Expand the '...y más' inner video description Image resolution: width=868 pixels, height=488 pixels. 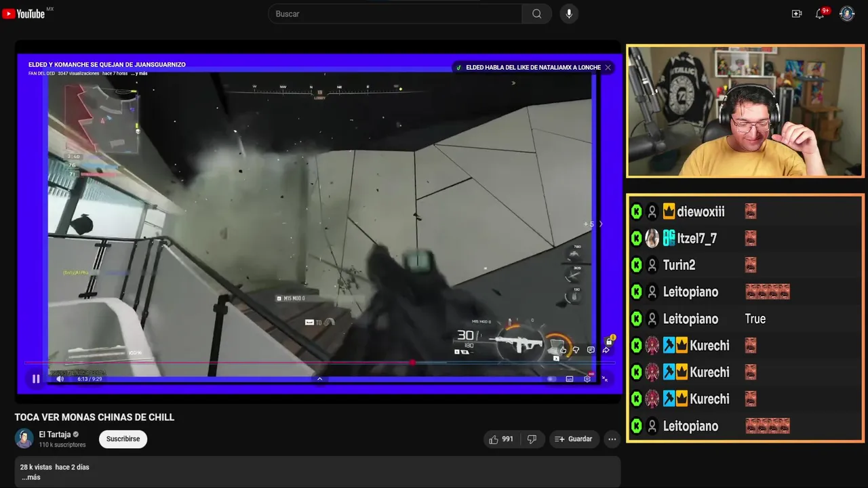click(x=139, y=73)
